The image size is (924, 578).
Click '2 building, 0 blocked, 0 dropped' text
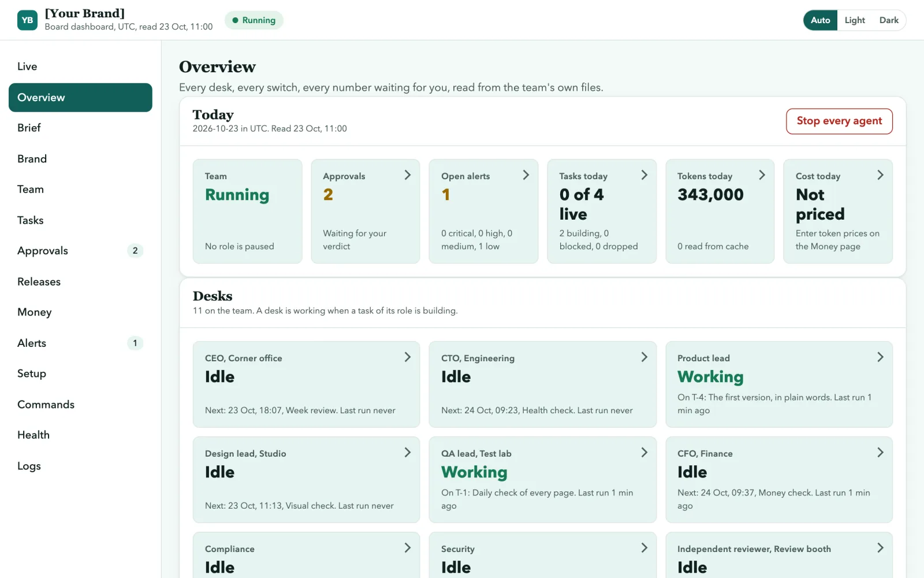click(598, 240)
